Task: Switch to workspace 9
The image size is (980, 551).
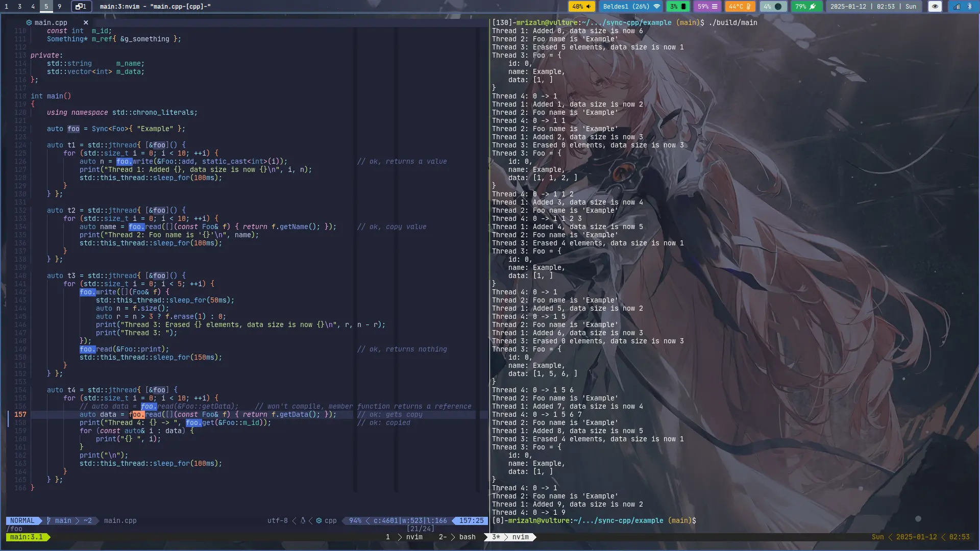Action: [x=59, y=7]
